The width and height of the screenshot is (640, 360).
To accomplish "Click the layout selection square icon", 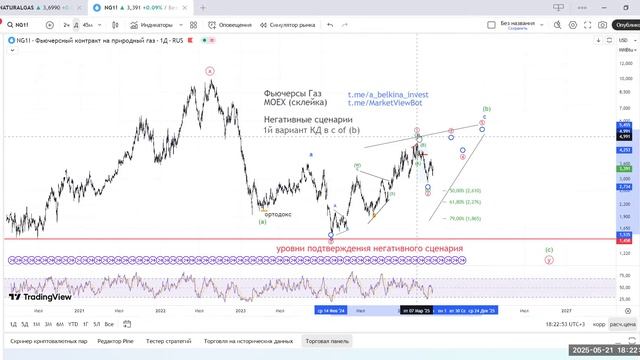I will 491,25.
